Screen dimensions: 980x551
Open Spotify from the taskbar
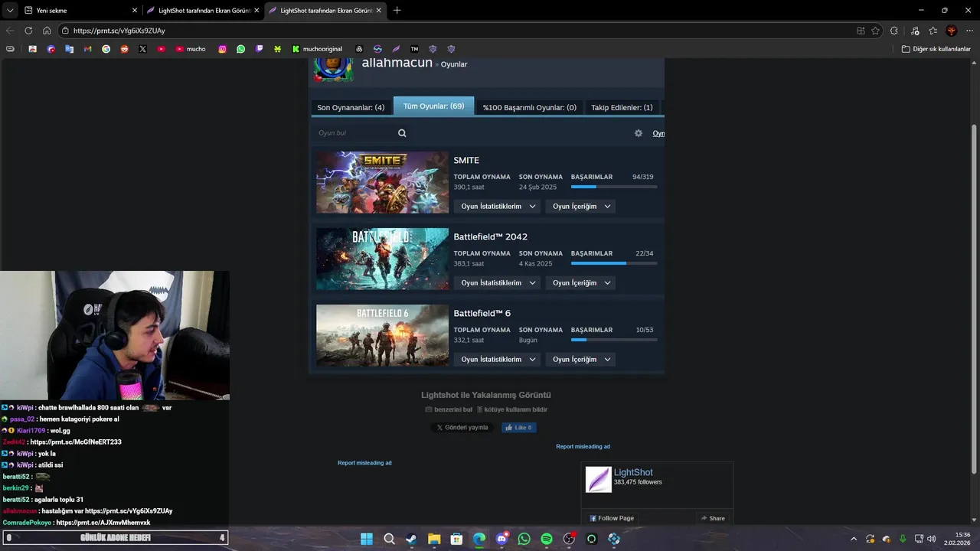click(x=547, y=539)
